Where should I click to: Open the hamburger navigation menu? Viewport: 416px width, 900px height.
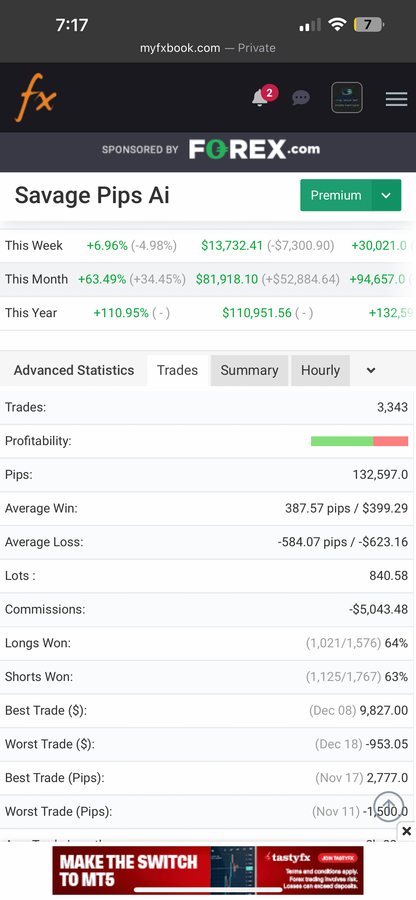[396, 99]
